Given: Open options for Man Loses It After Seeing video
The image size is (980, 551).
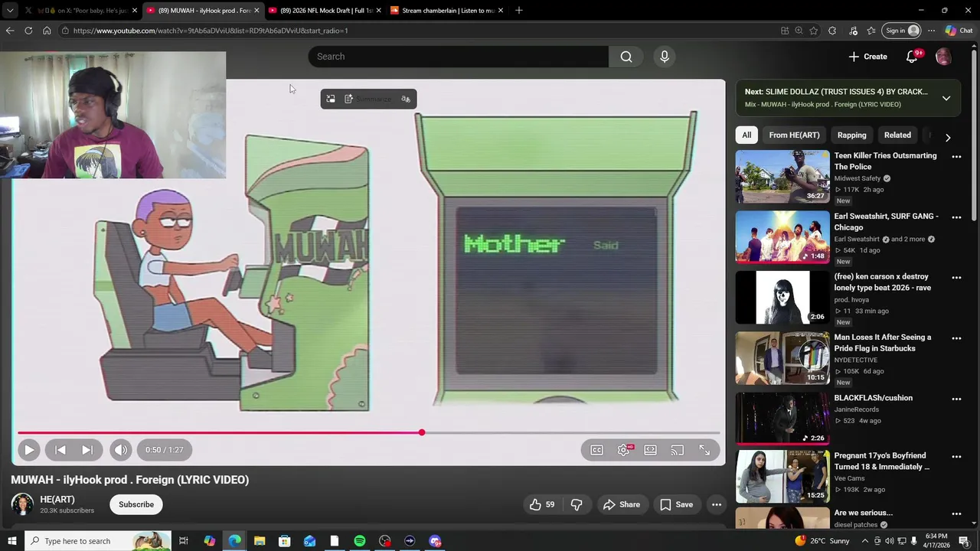Looking at the screenshot, I should 956,338.
